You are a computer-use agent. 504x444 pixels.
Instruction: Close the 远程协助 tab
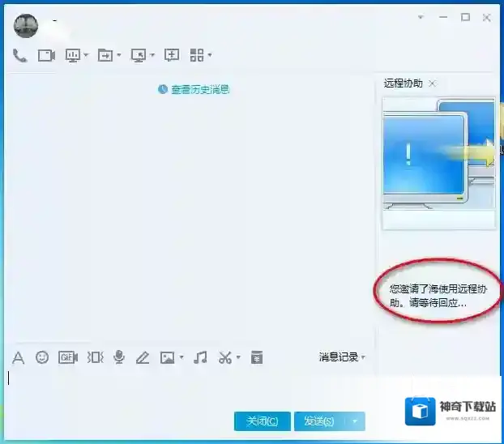[x=433, y=83]
